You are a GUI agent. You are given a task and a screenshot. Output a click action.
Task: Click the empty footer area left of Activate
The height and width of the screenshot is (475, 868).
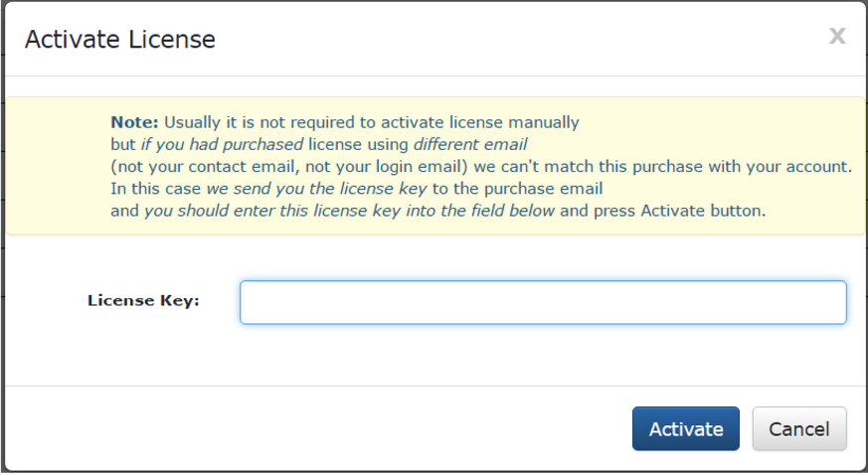click(298, 428)
